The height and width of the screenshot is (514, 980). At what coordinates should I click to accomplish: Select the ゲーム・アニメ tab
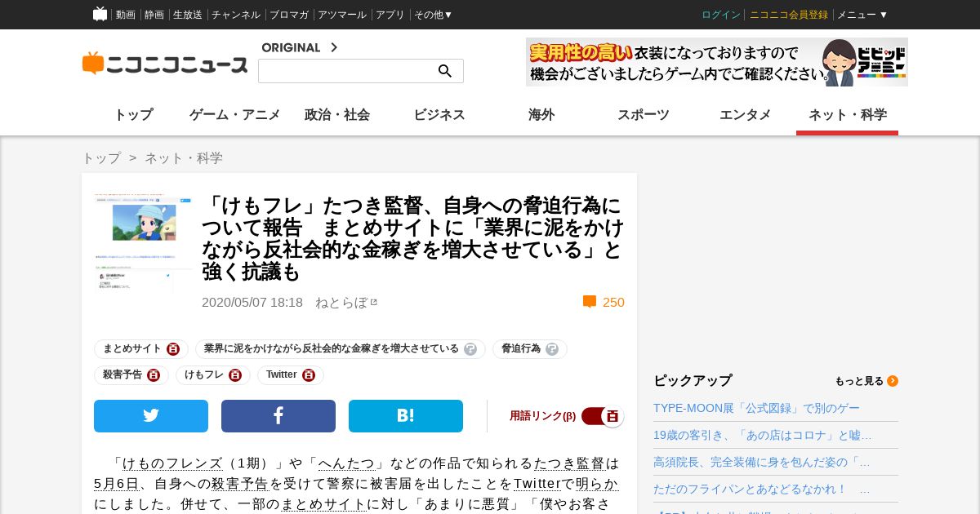pos(235,115)
